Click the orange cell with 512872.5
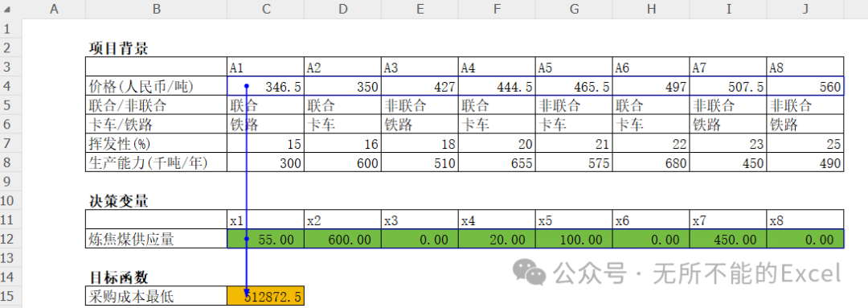868x308 pixels. 266,296
